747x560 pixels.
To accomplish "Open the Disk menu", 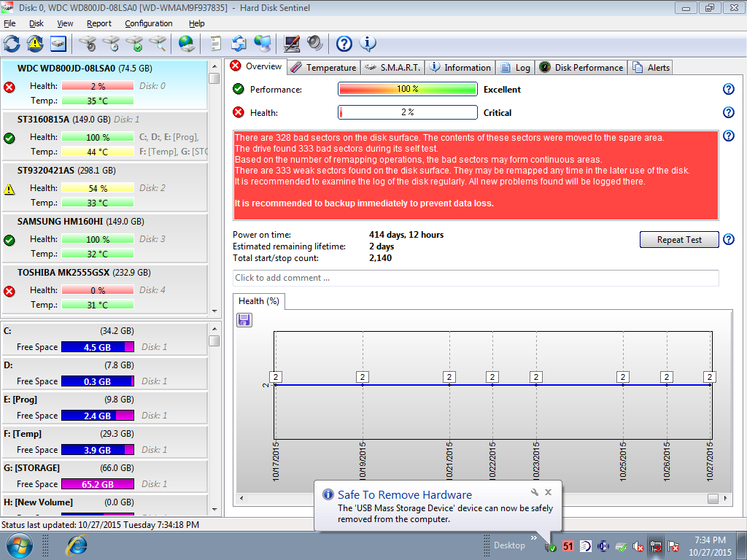I will pyautogui.click(x=36, y=23).
